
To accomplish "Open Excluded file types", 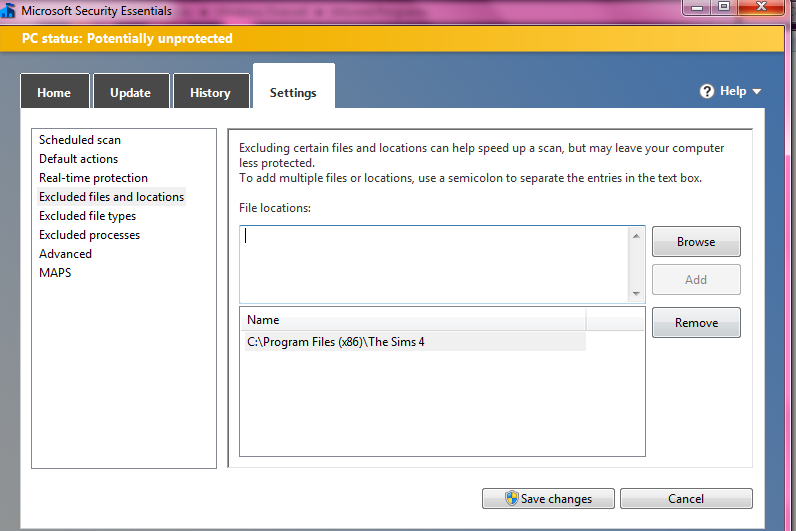I will (87, 216).
